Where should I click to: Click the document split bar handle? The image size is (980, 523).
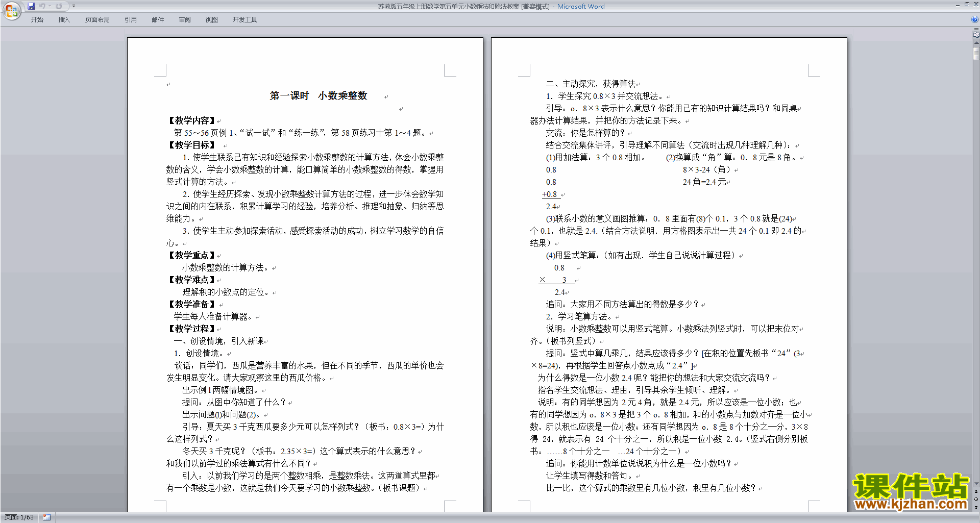[976, 30]
